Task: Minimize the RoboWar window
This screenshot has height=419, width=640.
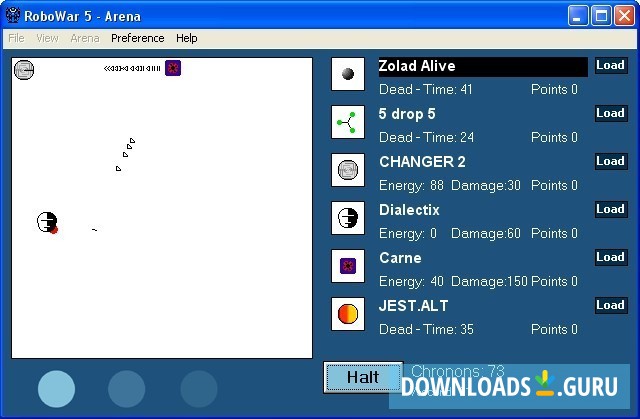Action: coord(578,16)
